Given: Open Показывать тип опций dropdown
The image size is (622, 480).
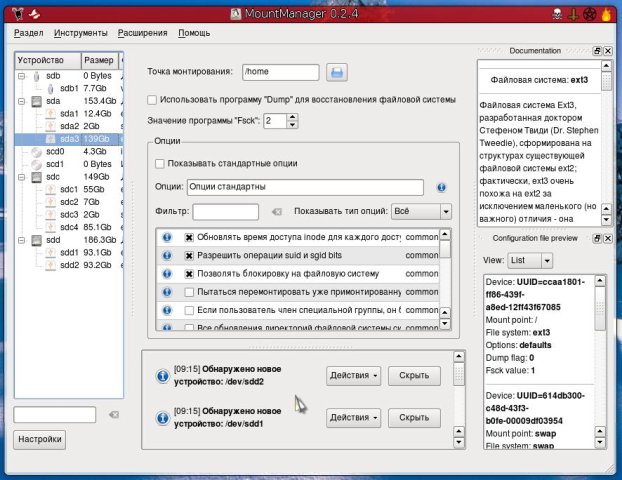Looking at the screenshot, I should tap(421, 211).
